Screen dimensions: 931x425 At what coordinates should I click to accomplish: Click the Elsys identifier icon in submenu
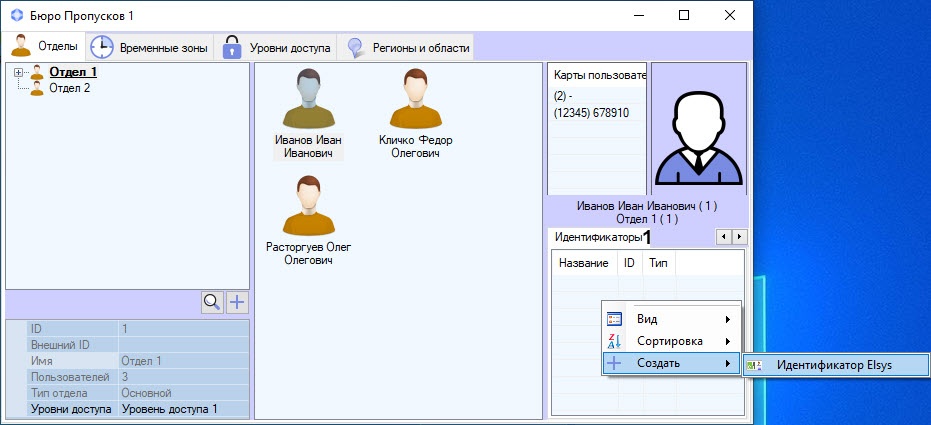pos(754,366)
